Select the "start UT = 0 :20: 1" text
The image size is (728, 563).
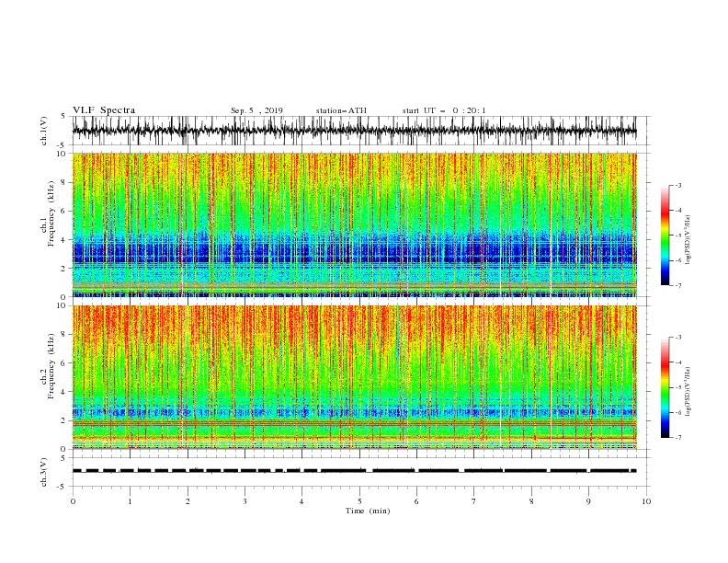(x=444, y=110)
